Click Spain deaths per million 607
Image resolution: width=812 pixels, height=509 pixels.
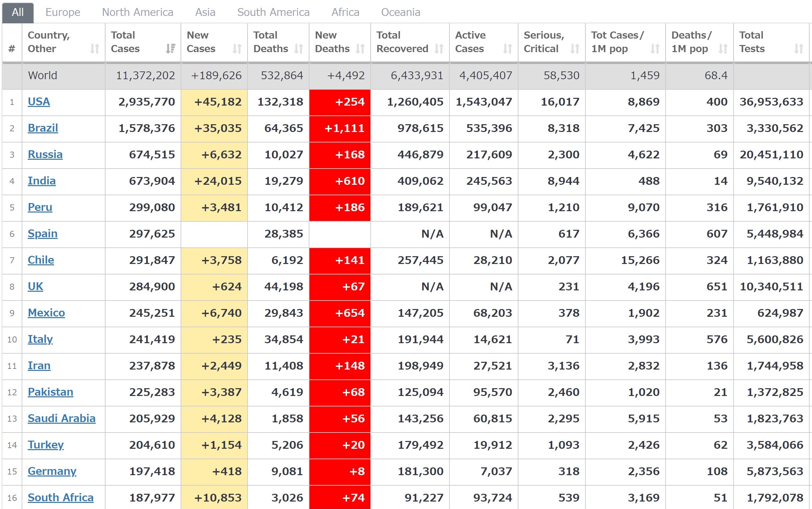click(717, 234)
